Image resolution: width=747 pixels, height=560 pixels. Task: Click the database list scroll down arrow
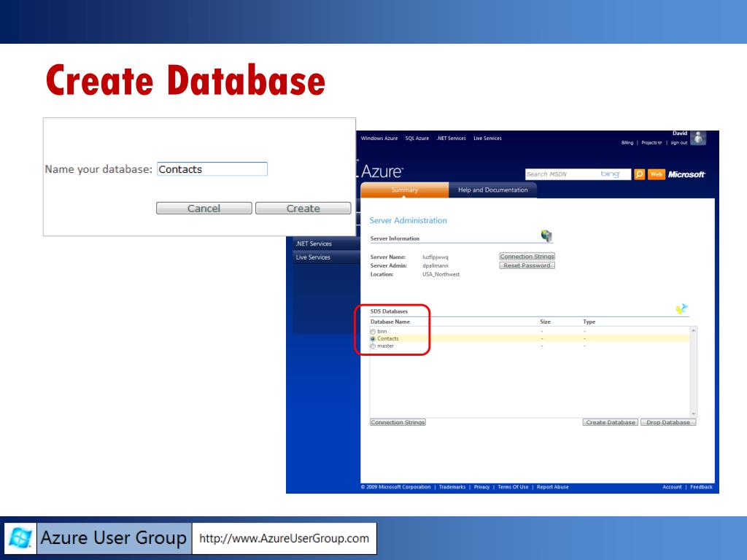tap(694, 414)
